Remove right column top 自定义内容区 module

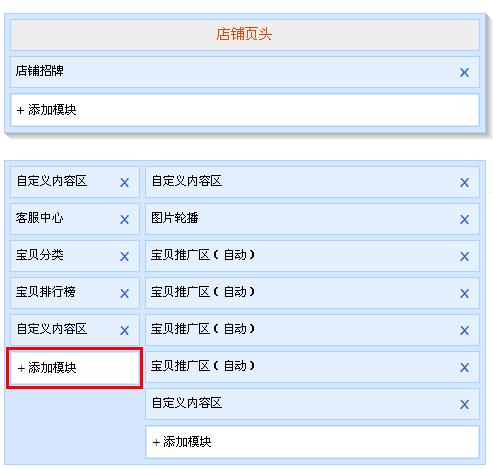[464, 182]
